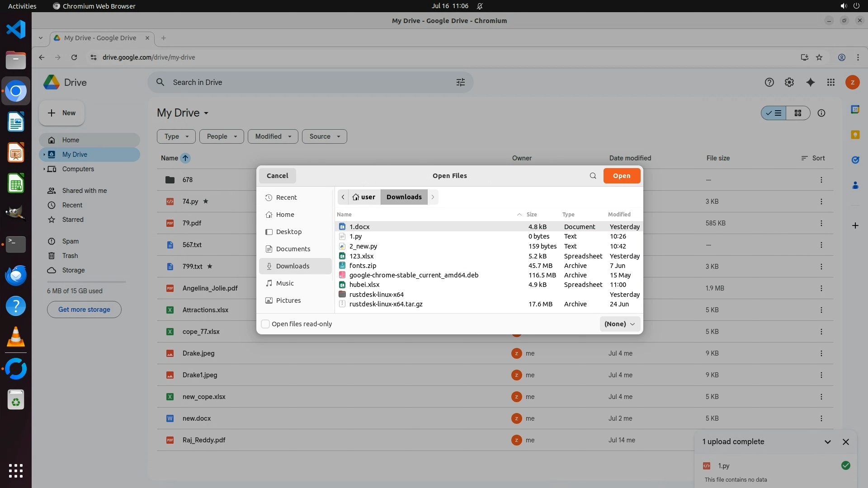Image resolution: width=868 pixels, height=488 pixels.
Task: Click the Drive help question mark icon
Action: pyautogui.click(x=769, y=82)
